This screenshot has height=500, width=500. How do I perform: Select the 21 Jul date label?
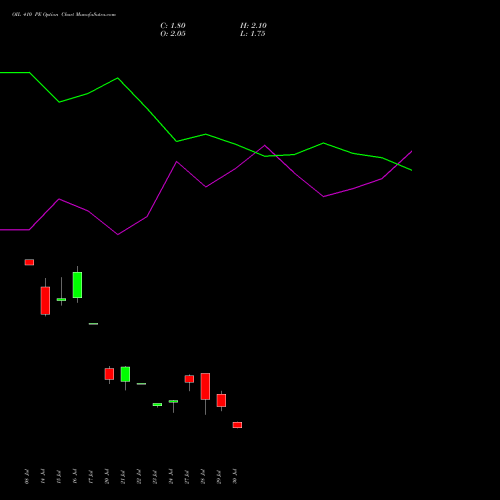coord(123,476)
